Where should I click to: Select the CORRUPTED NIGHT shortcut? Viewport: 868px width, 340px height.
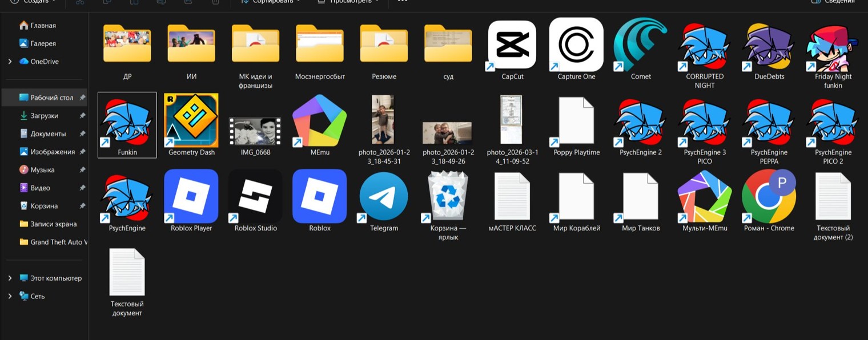705,55
